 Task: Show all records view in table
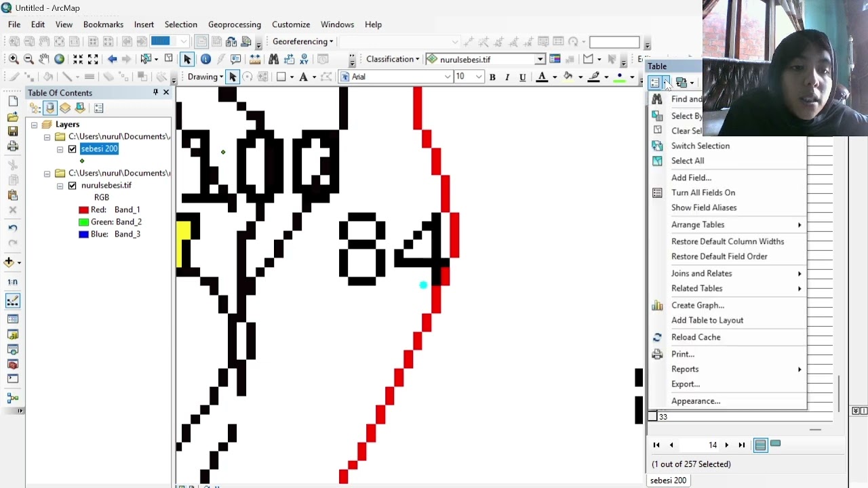[760, 445]
